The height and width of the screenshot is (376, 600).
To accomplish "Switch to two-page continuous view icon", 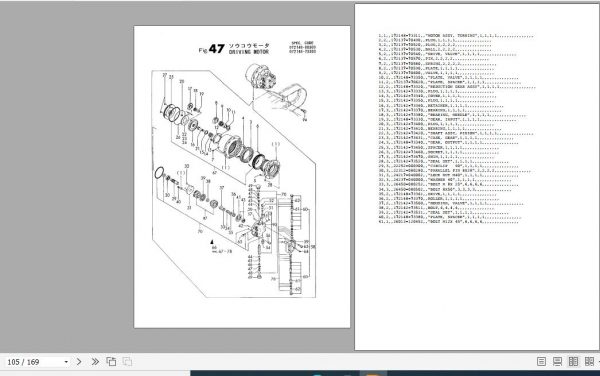I will click(589, 361).
